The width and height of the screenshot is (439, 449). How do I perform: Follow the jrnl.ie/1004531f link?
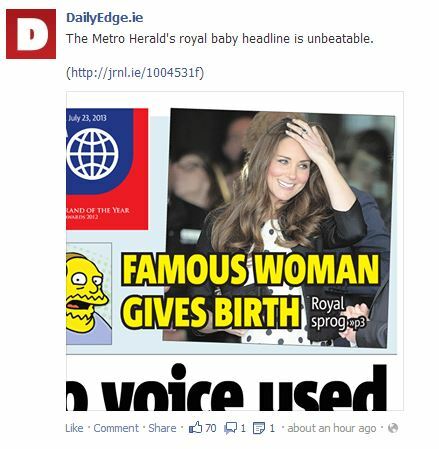tap(135, 72)
